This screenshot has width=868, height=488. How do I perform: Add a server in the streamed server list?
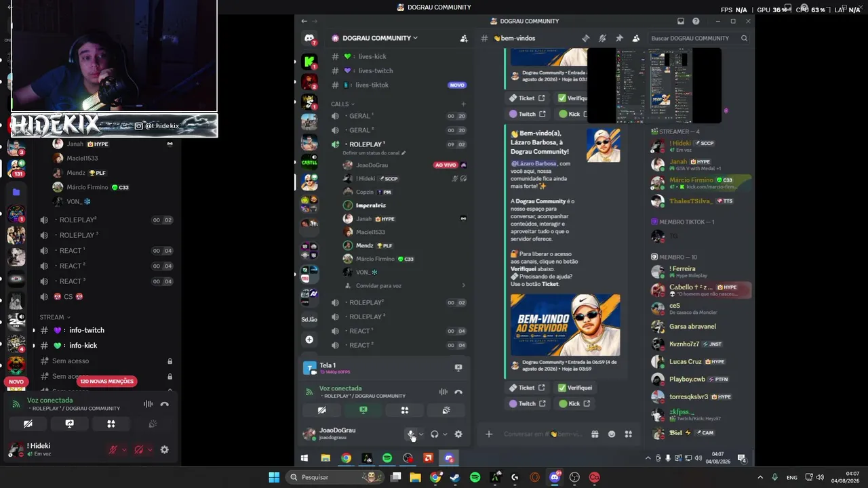pos(309,340)
